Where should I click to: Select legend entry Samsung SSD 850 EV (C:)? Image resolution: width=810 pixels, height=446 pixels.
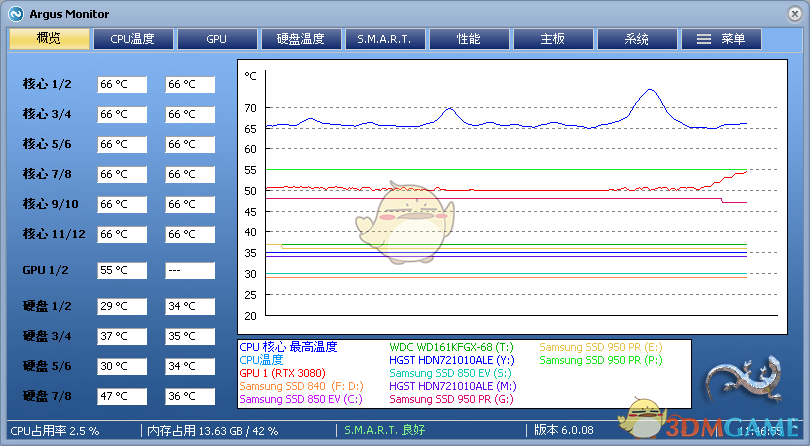click(x=301, y=399)
